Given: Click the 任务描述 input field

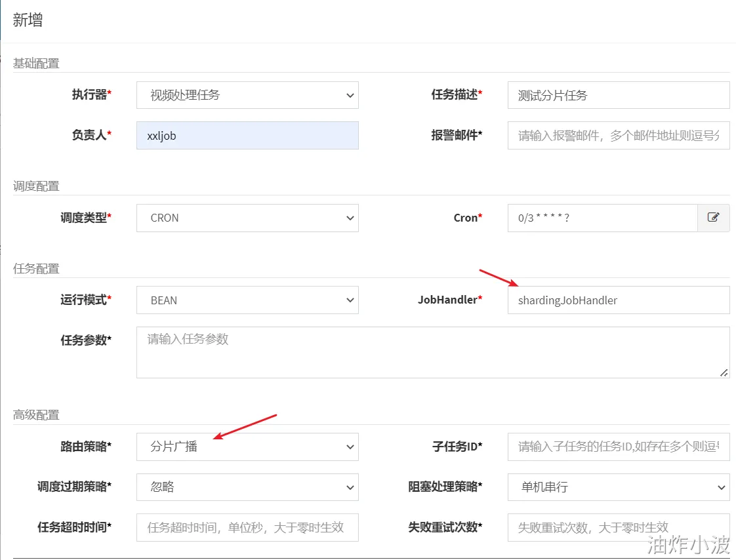Looking at the screenshot, I should (x=619, y=95).
